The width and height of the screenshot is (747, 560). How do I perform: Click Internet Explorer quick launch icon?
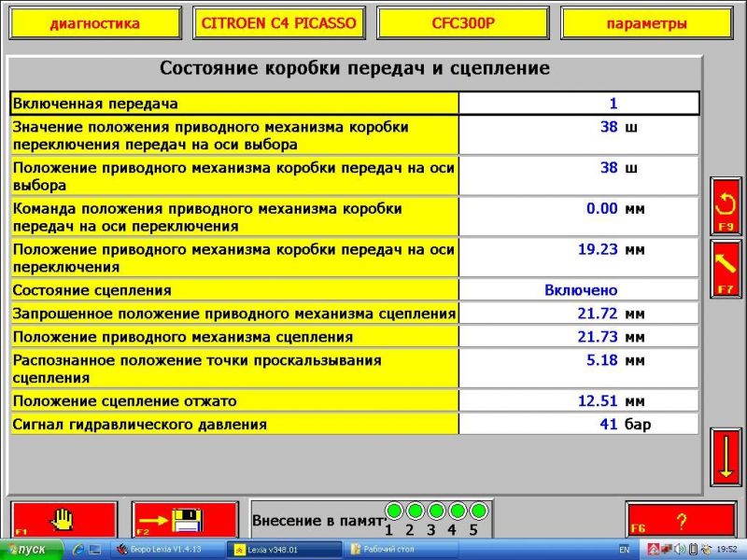[x=78, y=550]
